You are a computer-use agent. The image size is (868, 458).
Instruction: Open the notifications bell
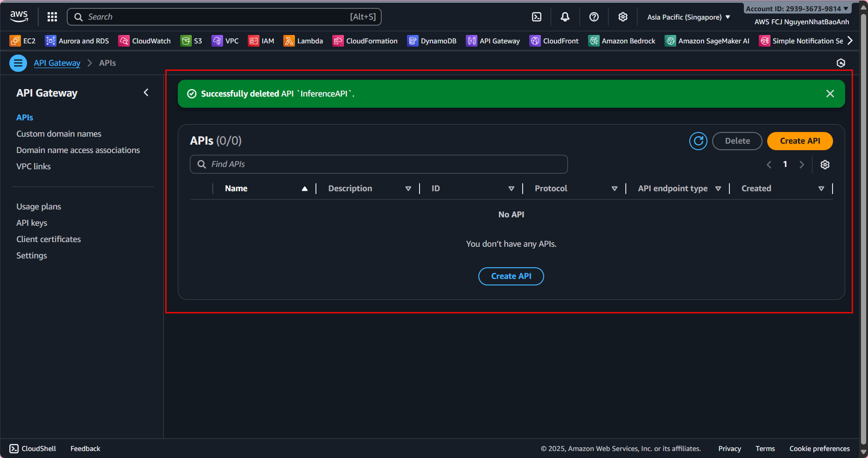coord(565,17)
